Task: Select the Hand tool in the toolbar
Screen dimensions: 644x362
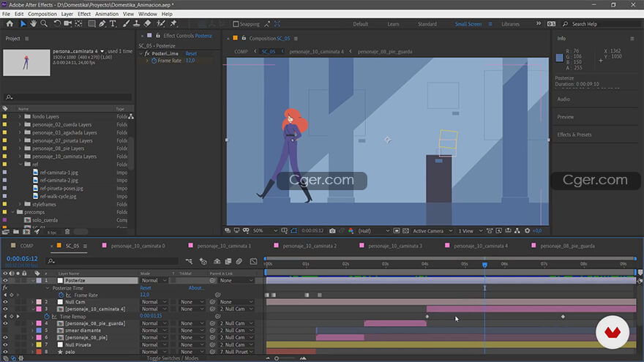Action: click(x=34, y=23)
